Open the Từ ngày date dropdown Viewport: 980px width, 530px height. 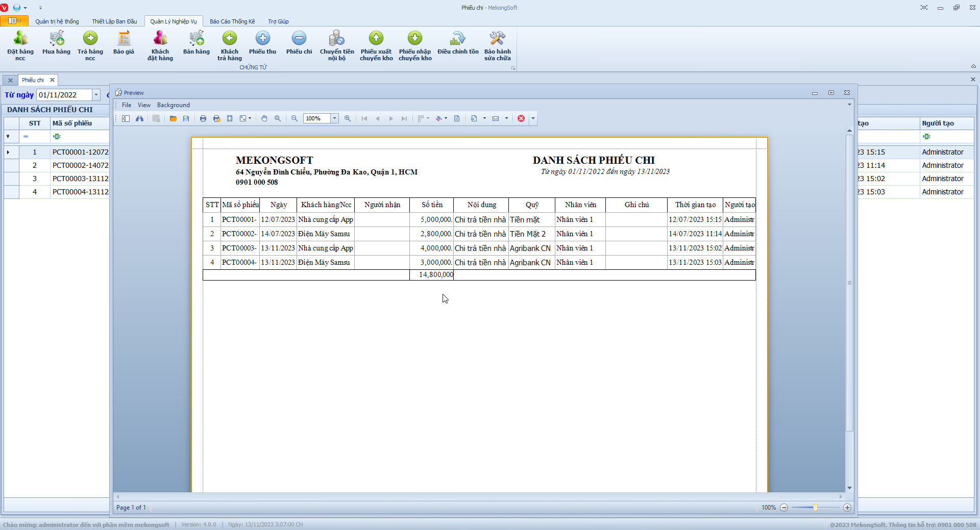click(x=96, y=95)
